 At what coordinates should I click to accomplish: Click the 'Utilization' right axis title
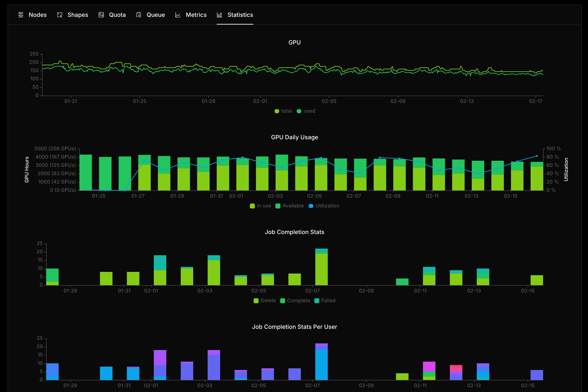point(566,170)
